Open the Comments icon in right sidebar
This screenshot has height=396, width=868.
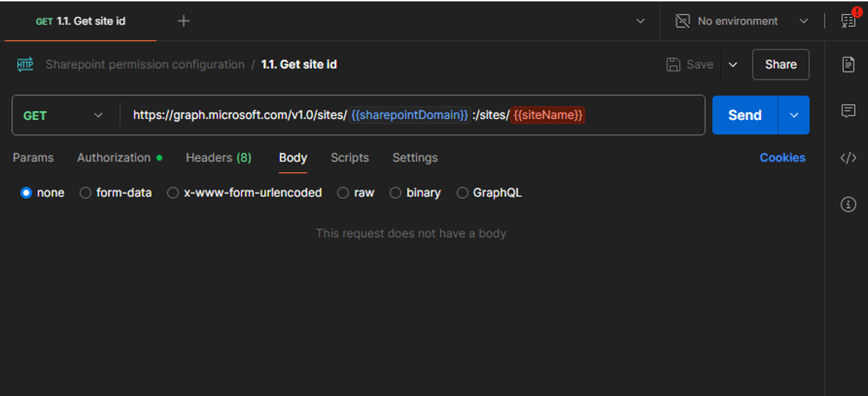tap(848, 111)
